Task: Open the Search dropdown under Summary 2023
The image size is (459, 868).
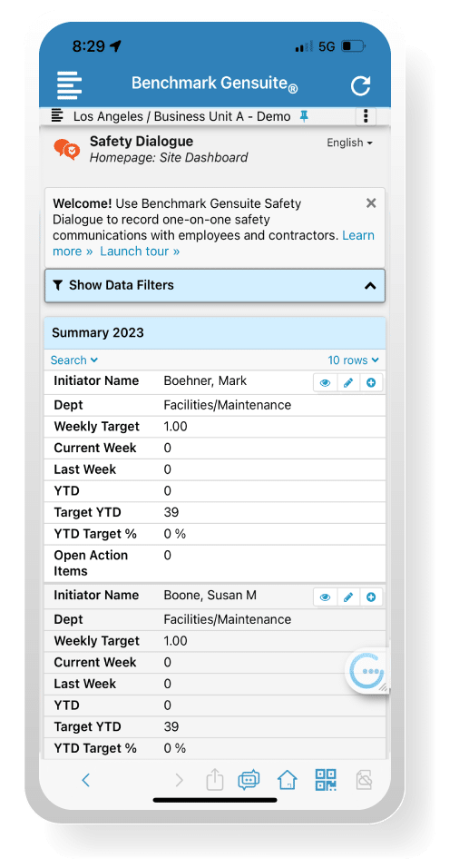Action: coord(74,360)
